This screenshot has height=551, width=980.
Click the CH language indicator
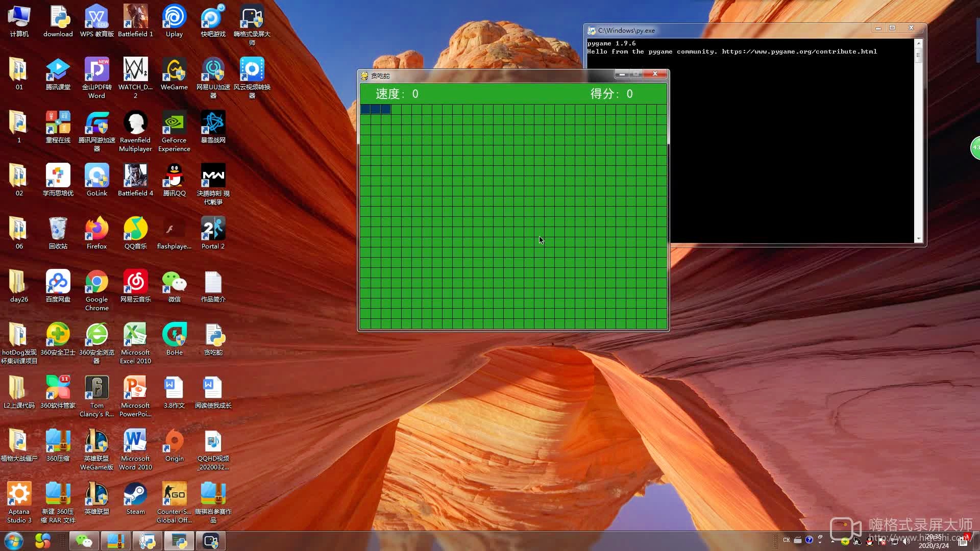pyautogui.click(x=786, y=540)
